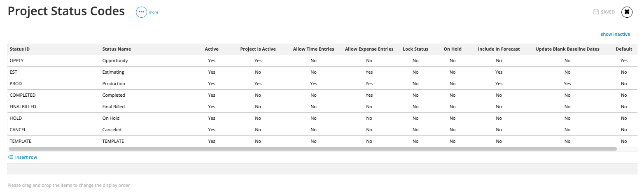
Task: Click the Lock Status column header
Action: pyautogui.click(x=415, y=49)
